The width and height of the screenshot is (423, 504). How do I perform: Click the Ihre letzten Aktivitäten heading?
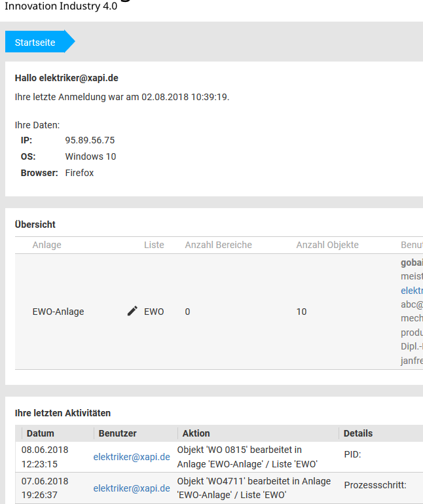[x=63, y=413]
